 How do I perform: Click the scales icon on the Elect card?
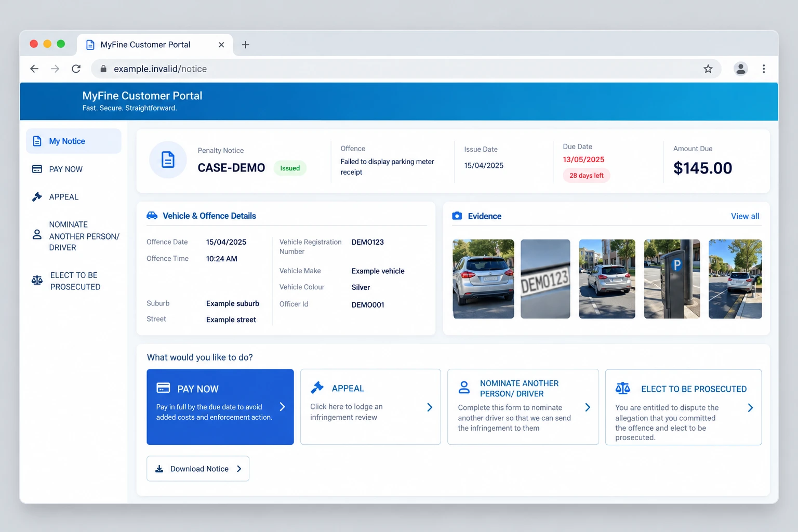(622, 388)
